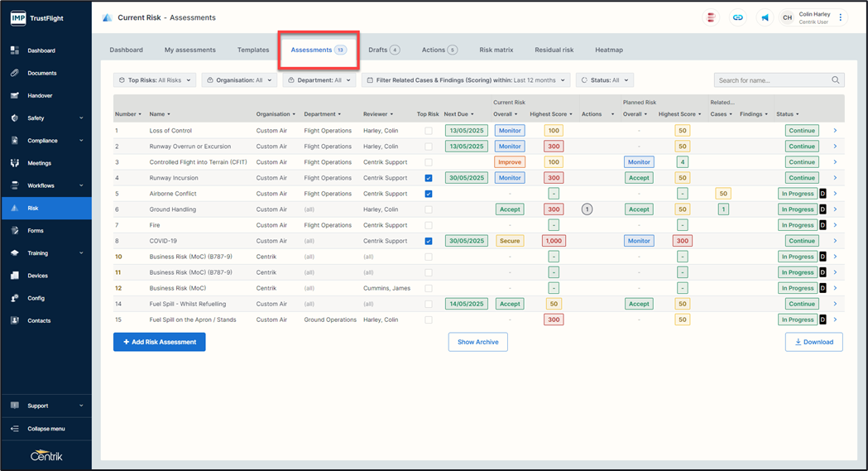Click the Handover sidebar icon

(x=15, y=96)
